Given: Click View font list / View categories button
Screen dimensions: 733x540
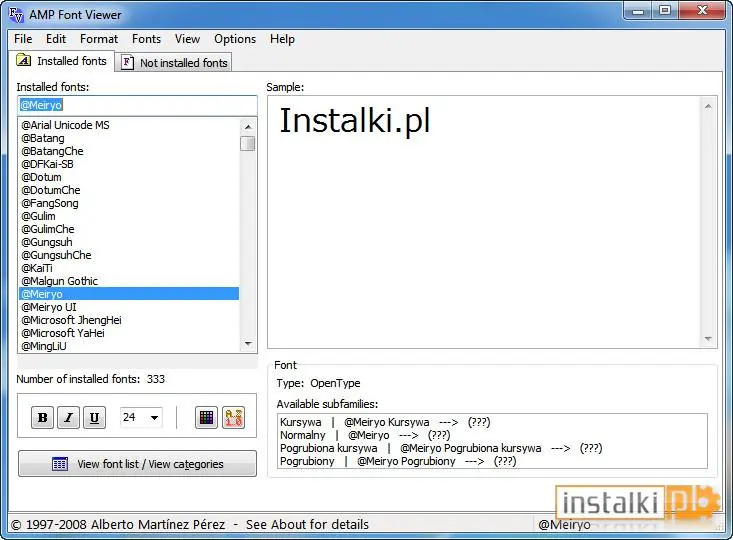Looking at the screenshot, I should (x=137, y=464).
